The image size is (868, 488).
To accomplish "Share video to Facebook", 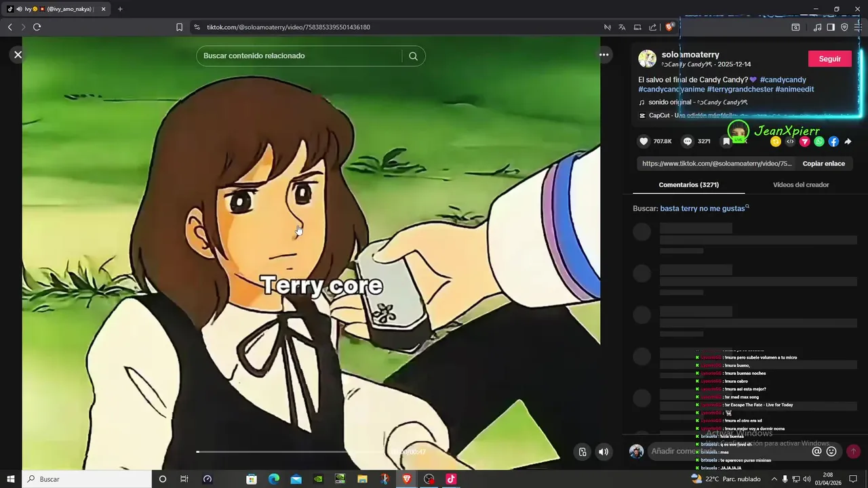I will pyautogui.click(x=833, y=142).
